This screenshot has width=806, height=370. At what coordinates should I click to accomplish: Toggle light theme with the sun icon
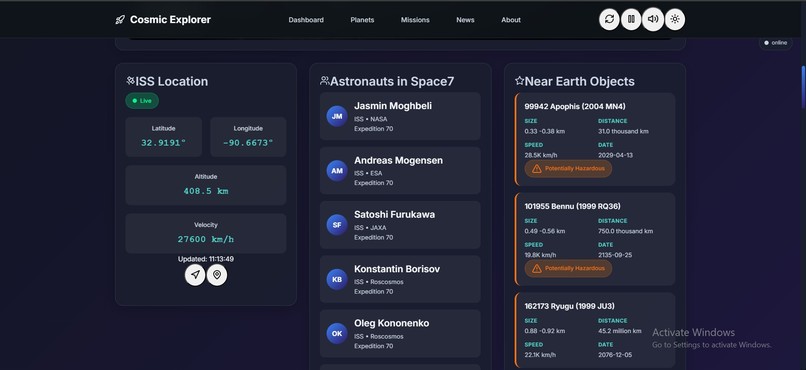(x=675, y=20)
